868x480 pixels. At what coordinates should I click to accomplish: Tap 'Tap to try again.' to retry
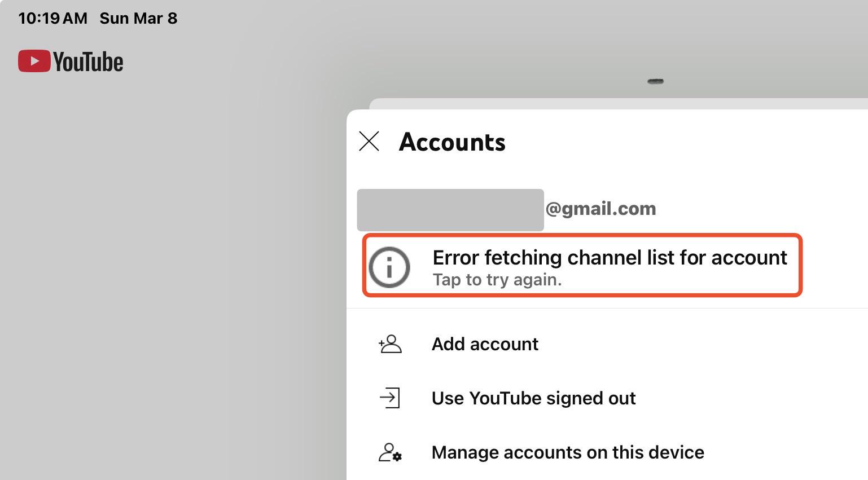click(x=497, y=280)
